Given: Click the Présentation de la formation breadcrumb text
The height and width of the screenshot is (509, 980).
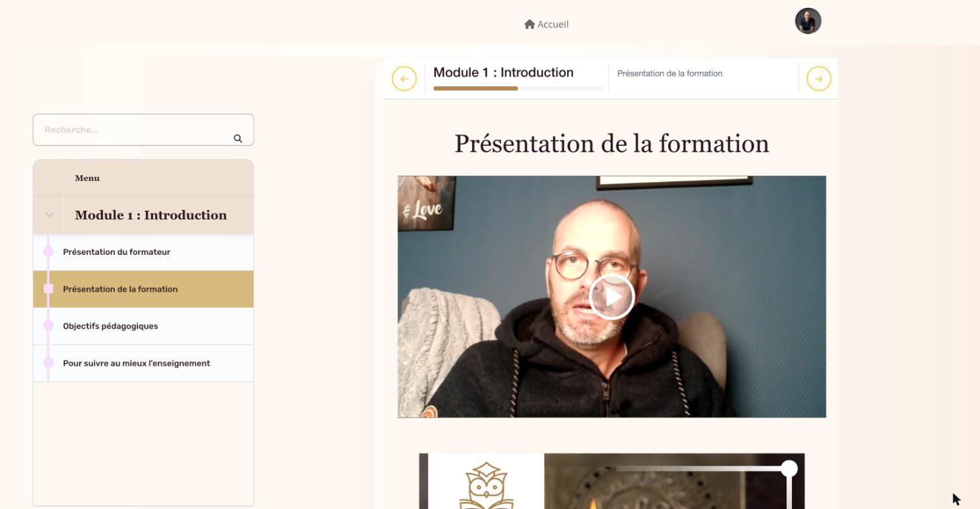Looking at the screenshot, I should [x=670, y=73].
